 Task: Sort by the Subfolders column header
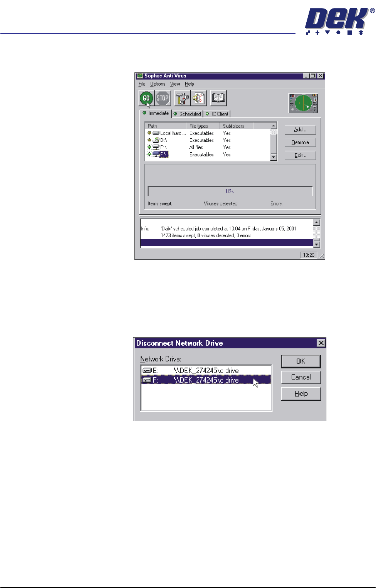tap(237, 126)
